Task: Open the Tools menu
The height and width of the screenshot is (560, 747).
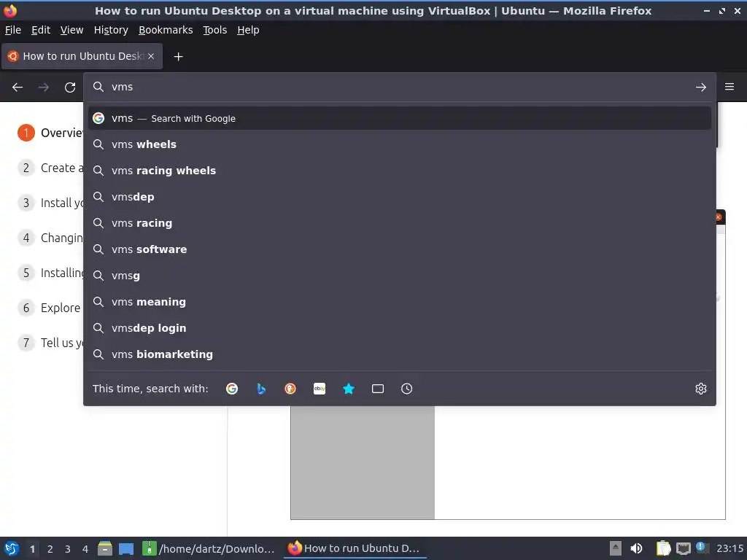Action: (215, 30)
